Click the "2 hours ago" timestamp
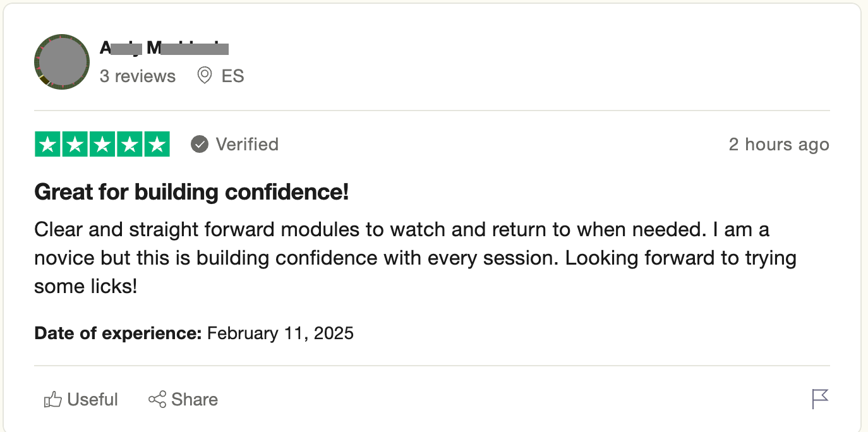 778,145
